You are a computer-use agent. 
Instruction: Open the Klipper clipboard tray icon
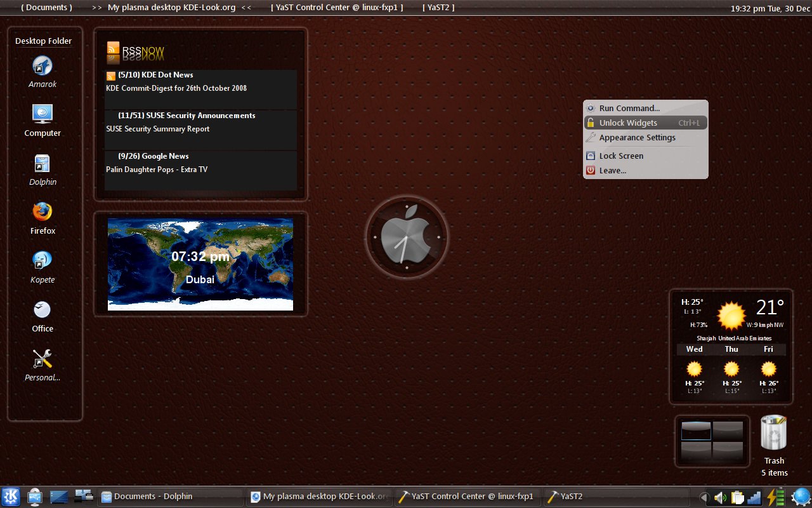pos(737,497)
